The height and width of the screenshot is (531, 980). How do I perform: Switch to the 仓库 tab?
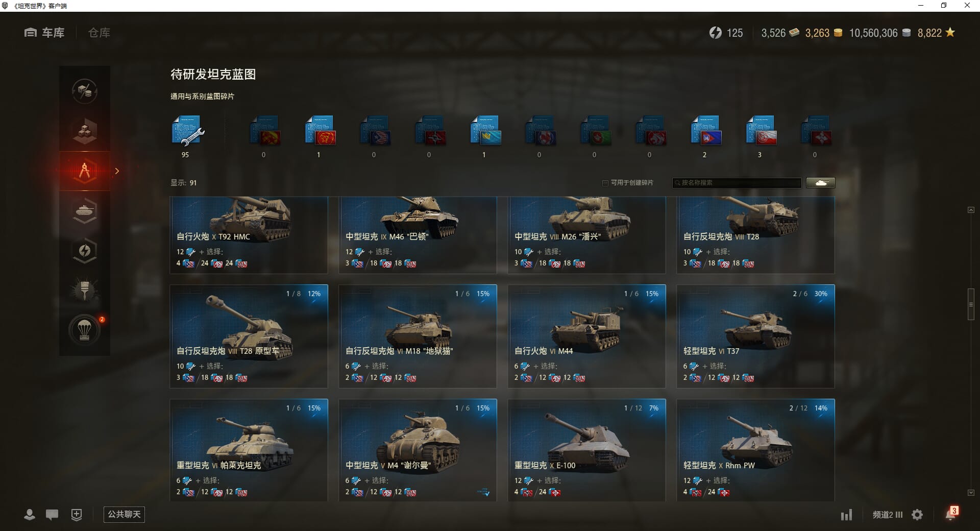99,33
